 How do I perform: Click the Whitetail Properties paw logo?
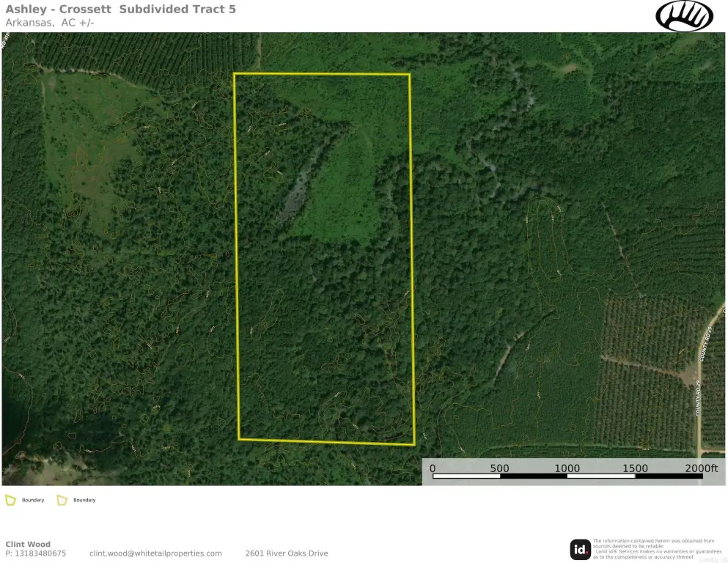pos(683,15)
